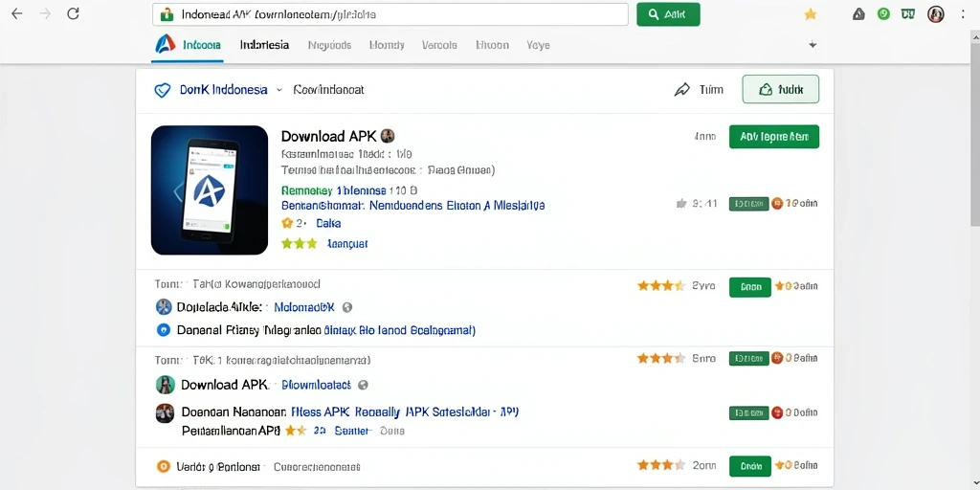The width and height of the screenshot is (980, 490).
Task: Click the gray info icon after Melonnad0K
Action: (x=347, y=307)
